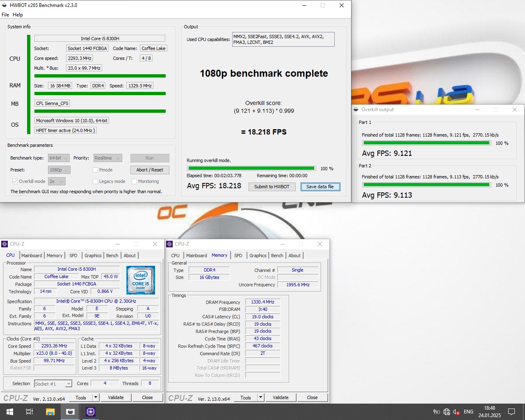The width and height of the screenshot is (525, 420).
Task: Click the CFL Sienna_CFS motherboard field
Action: 52,103
